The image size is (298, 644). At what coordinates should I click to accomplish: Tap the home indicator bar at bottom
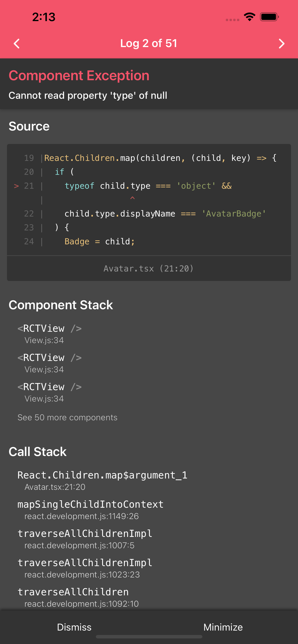pyautogui.click(x=149, y=636)
